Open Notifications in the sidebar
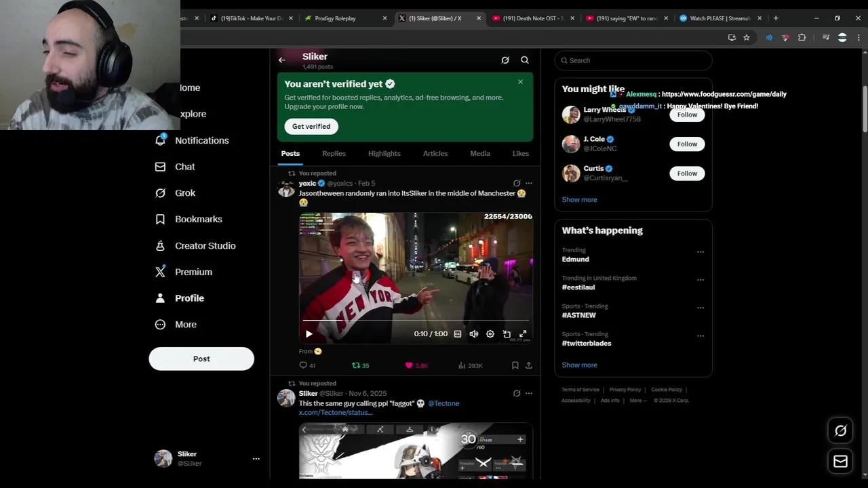The height and width of the screenshot is (488, 868). [x=193, y=140]
